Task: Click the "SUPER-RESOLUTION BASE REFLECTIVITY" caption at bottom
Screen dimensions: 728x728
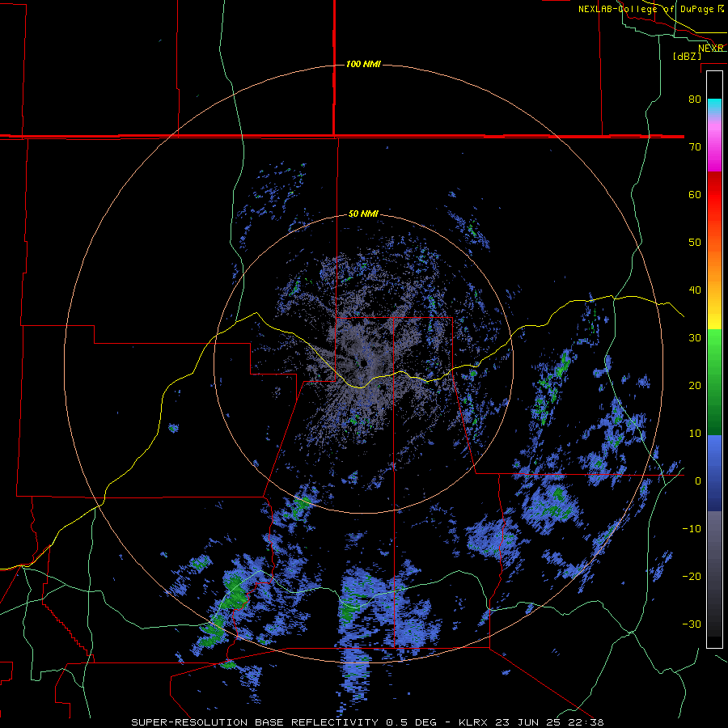Action: click(255, 722)
